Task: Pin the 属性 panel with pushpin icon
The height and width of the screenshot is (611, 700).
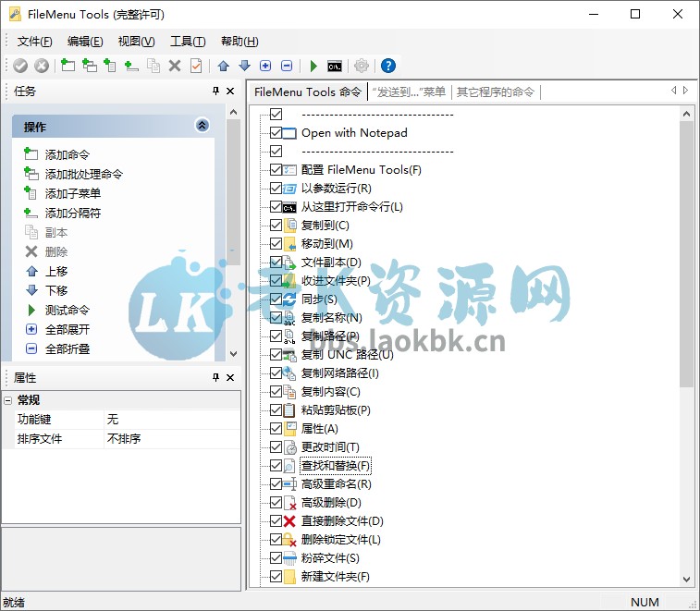Action: (216, 377)
